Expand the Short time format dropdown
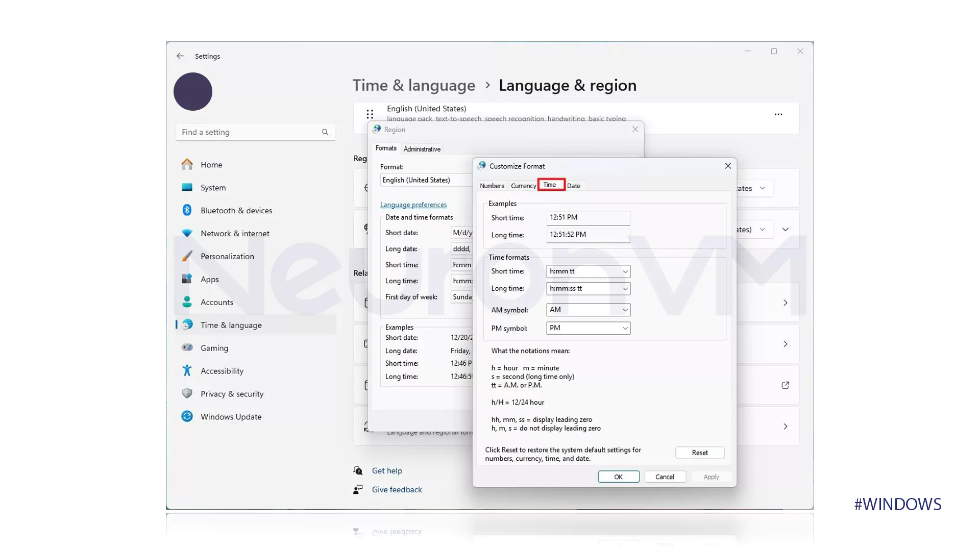 pos(625,271)
